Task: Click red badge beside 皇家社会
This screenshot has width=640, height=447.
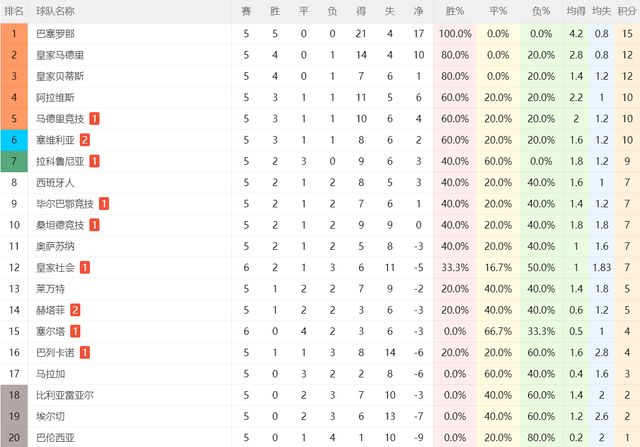Action: (84, 267)
